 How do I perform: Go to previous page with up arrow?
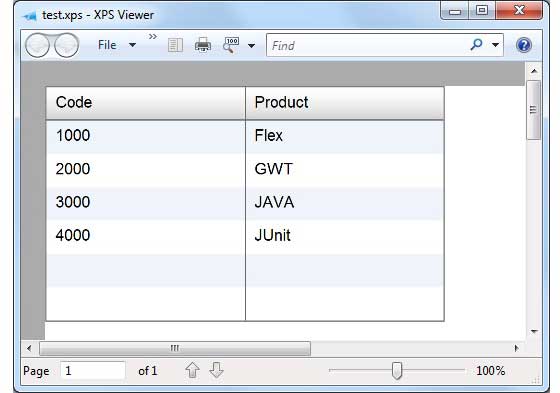pos(192,370)
